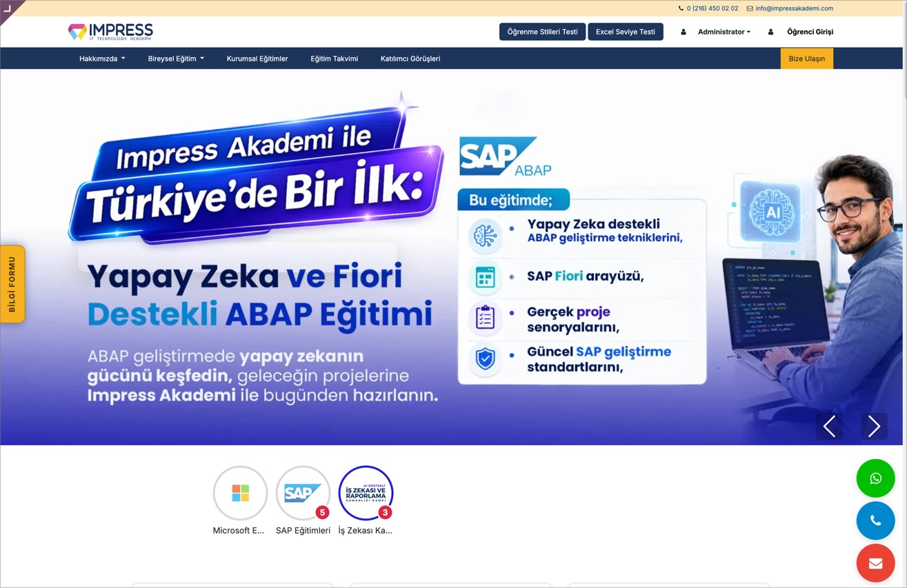The image size is (907, 588).
Task: Open the İş Zekası ve Raporlama circle icon
Action: click(366, 493)
